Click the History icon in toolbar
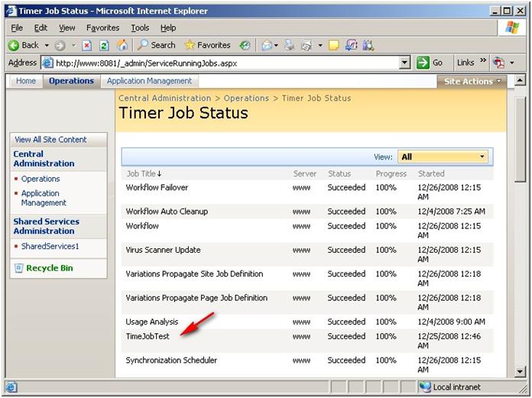Viewport: 532px width, 398px height. [245, 45]
